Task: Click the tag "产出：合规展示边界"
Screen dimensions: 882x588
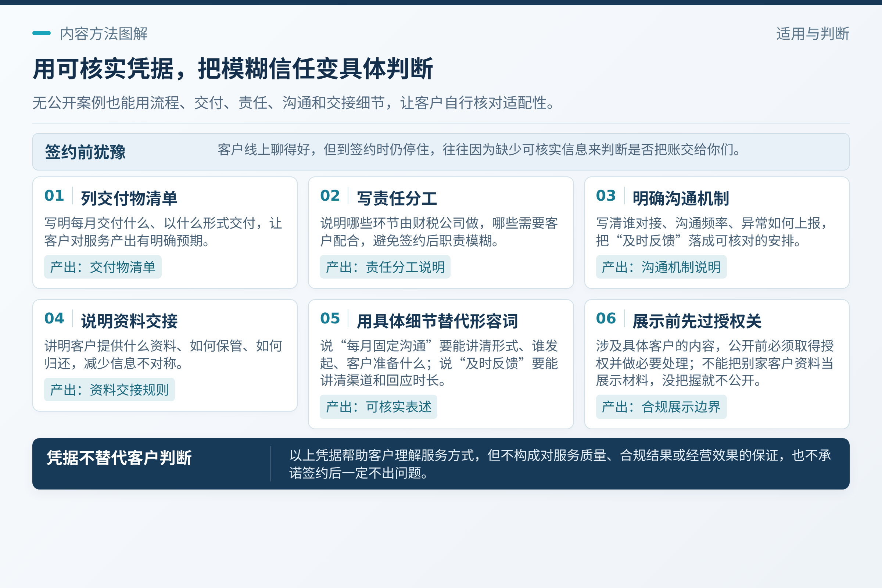Action: pos(661,407)
